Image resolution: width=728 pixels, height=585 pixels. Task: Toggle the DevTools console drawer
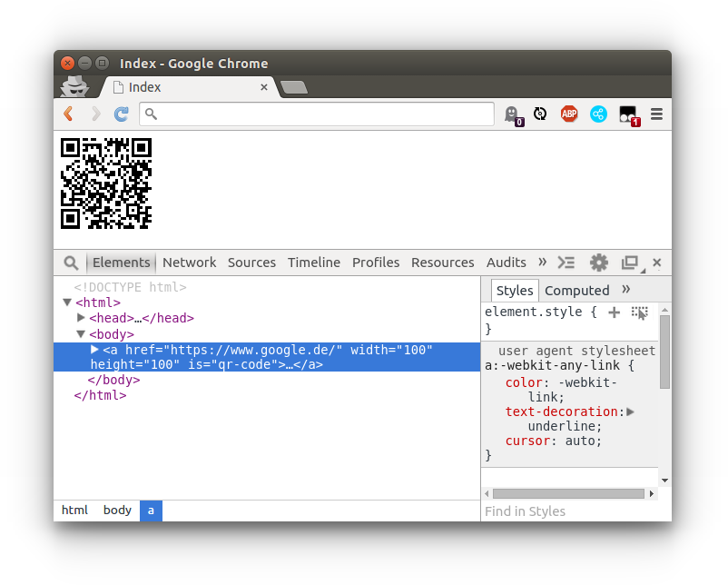pos(566,263)
